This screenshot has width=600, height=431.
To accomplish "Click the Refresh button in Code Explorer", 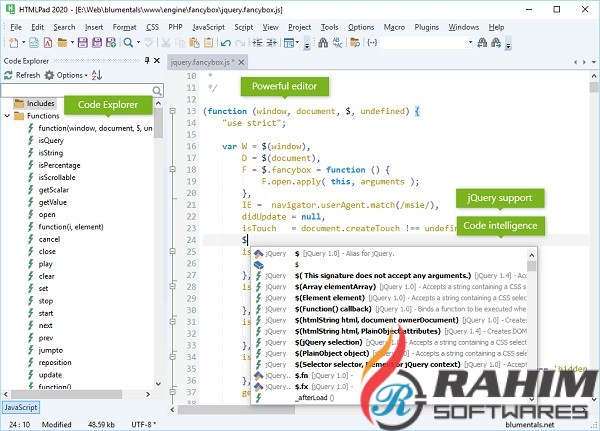I will click(x=22, y=75).
